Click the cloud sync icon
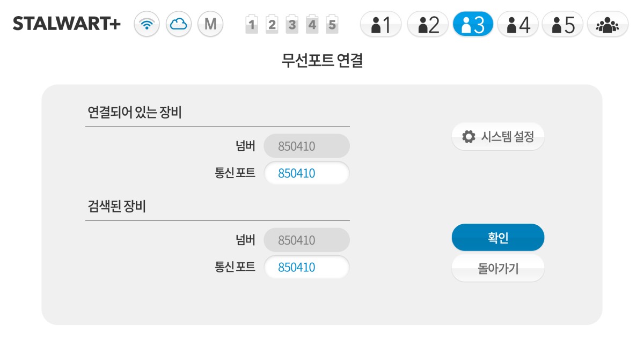 (179, 24)
